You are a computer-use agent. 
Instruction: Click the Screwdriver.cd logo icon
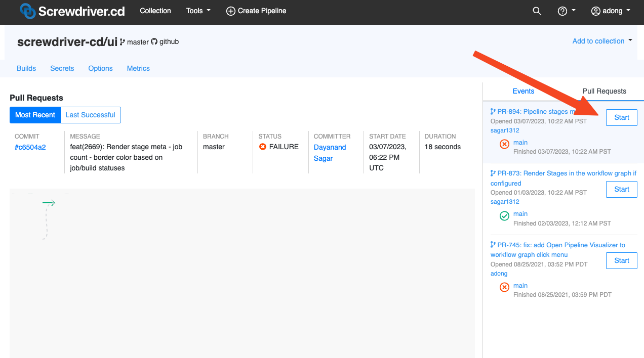27,11
